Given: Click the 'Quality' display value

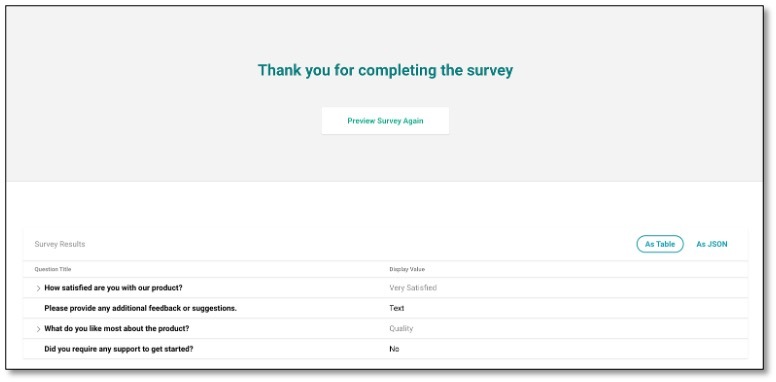Looking at the screenshot, I should pyautogui.click(x=401, y=329).
